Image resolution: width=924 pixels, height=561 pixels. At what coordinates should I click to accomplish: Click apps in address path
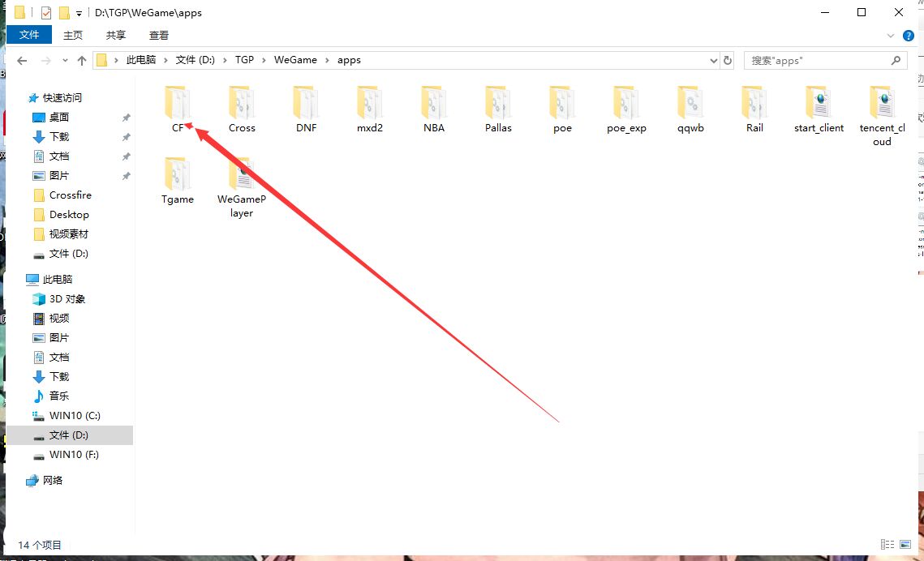(x=349, y=60)
